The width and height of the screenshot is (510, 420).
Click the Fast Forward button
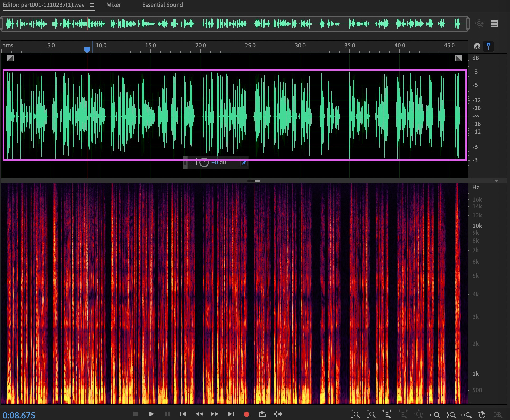(215, 414)
